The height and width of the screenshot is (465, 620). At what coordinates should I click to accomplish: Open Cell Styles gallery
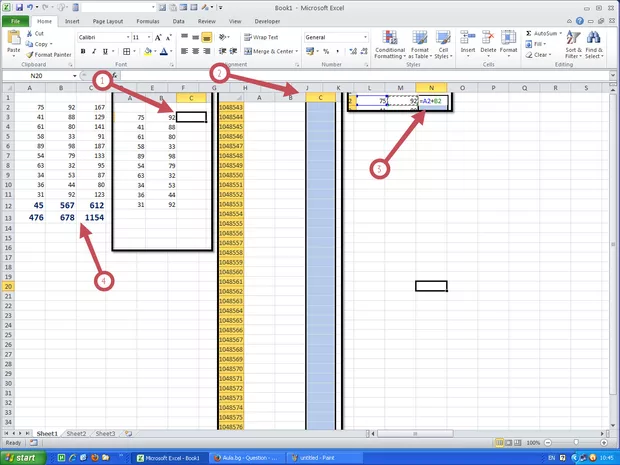click(x=443, y=45)
